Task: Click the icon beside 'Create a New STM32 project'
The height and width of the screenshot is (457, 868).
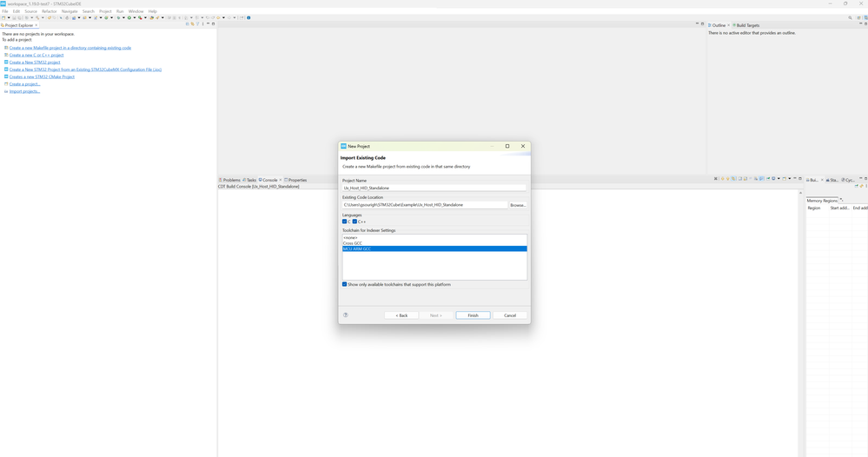Action: (x=6, y=62)
